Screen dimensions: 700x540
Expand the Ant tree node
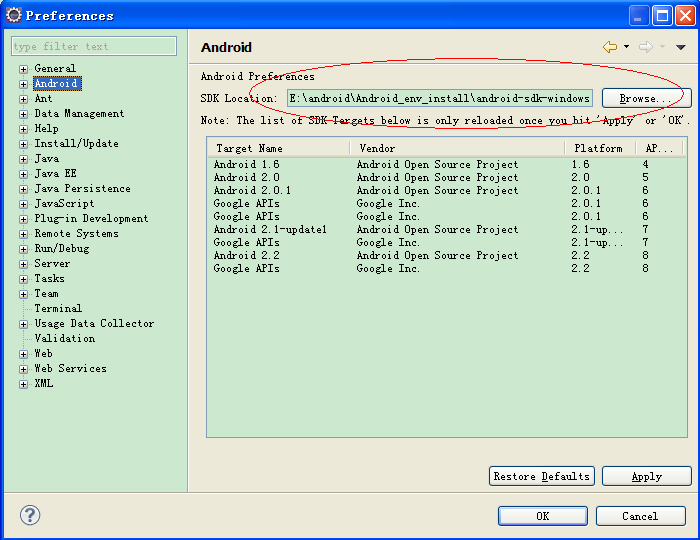coord(24,99)
